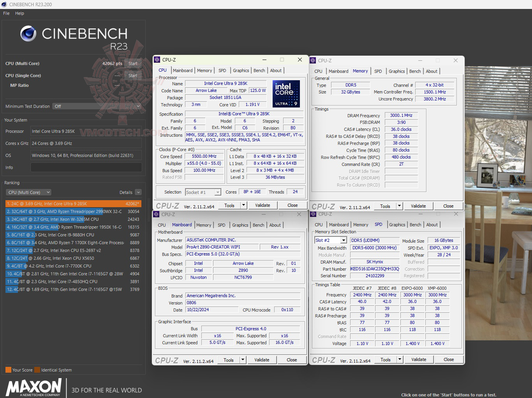The height and width of the screenshot is (398, 532).
Task: Expand the ranking Details arrow
Action: [138, 192]
